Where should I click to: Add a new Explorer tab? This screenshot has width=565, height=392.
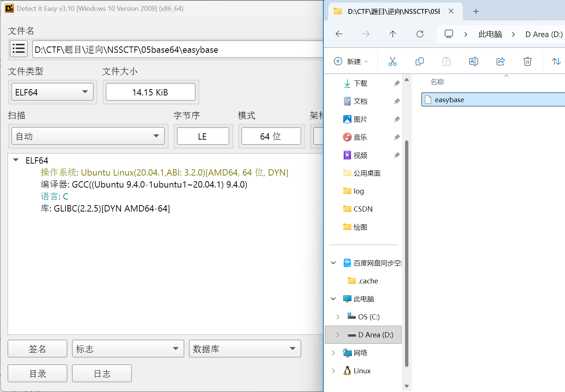click(476, 11)
